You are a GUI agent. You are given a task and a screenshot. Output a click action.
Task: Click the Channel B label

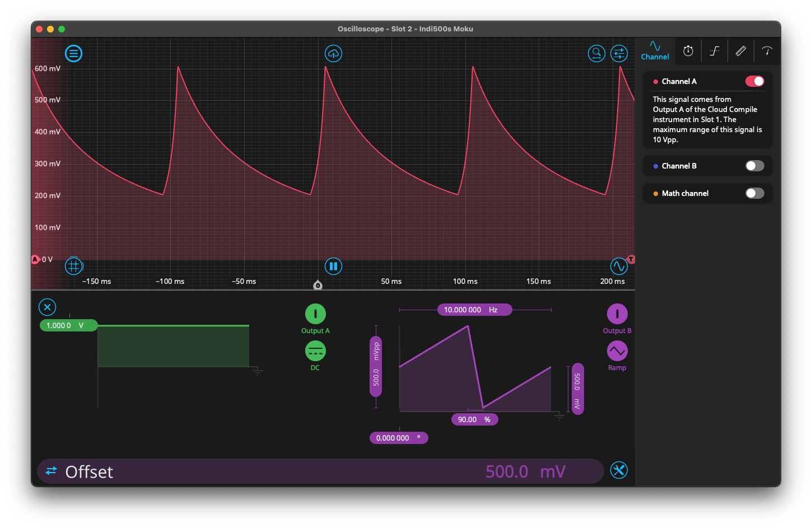click(679, 166)
